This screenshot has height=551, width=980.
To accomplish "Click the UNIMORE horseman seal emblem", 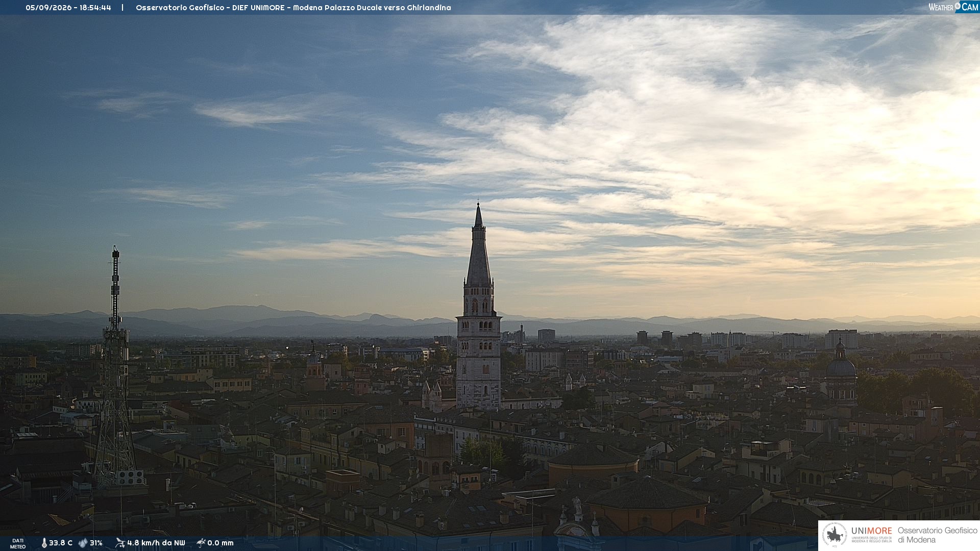I will click(834, 535).
